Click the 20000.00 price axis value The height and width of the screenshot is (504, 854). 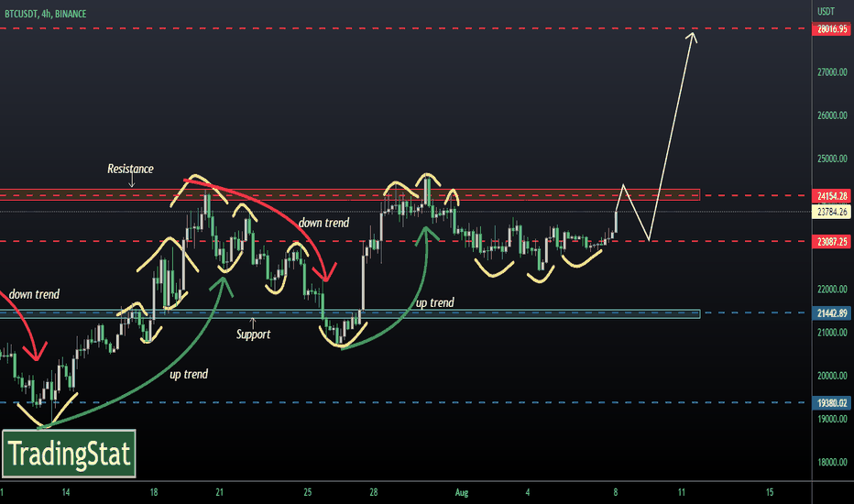point(832,376)
